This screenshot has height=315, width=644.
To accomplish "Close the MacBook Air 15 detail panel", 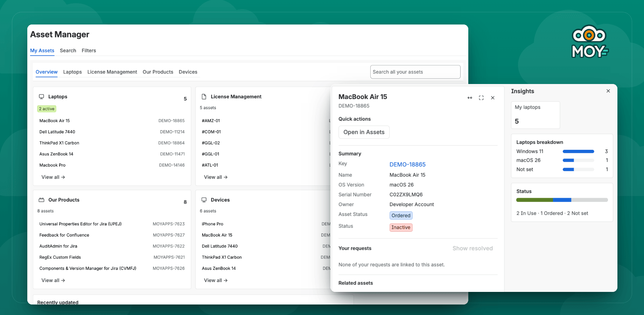I will [x=492, y=98].
